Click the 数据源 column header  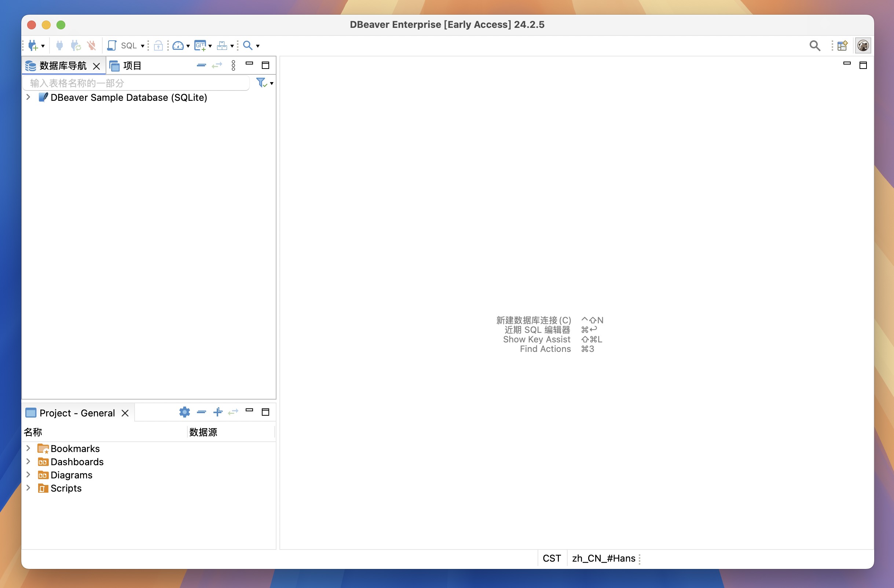click(231, 432)
